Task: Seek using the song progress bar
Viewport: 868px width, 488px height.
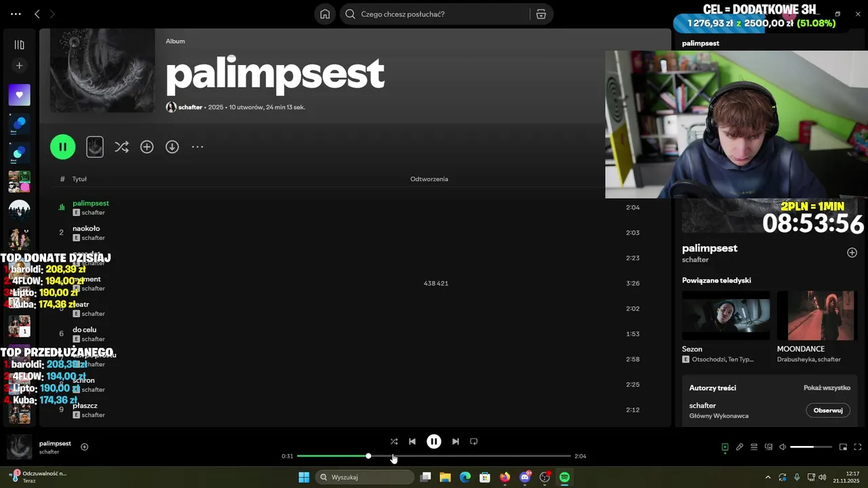Action: click(434, 456)
